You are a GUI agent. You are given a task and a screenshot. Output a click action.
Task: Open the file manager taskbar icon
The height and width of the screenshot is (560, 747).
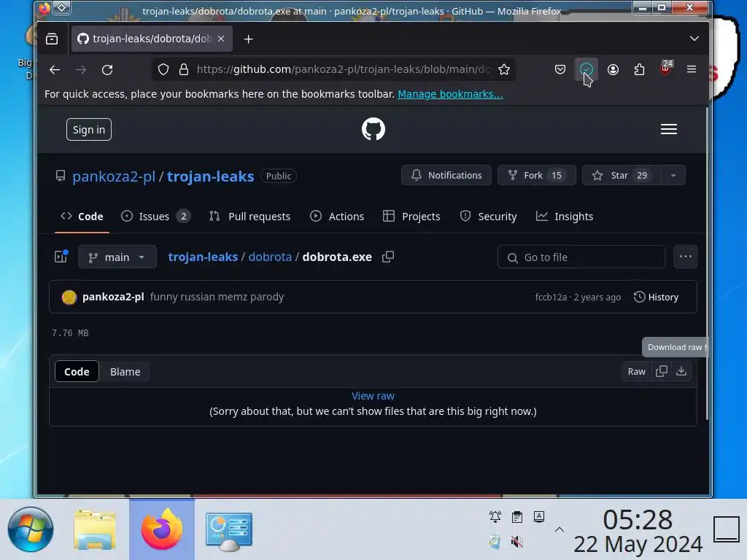[x=95, y=529]
